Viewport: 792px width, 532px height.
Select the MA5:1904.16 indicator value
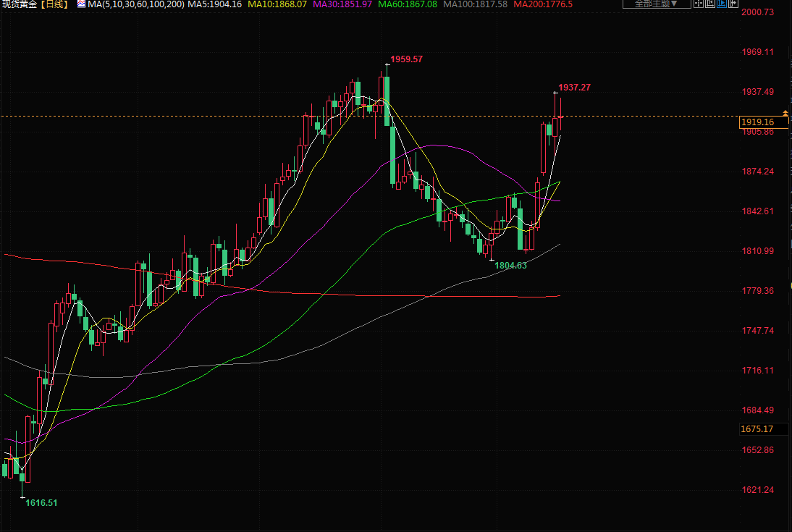(x=214, y=4)
